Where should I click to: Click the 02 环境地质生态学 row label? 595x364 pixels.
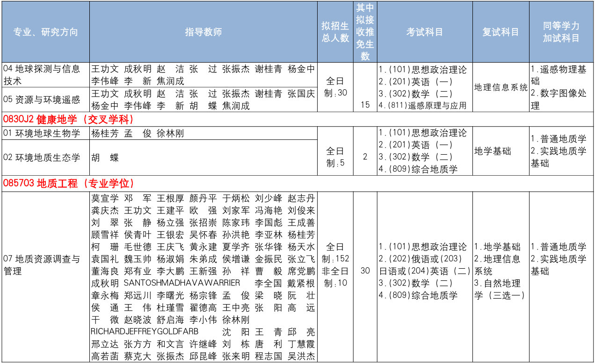(42, 157)
